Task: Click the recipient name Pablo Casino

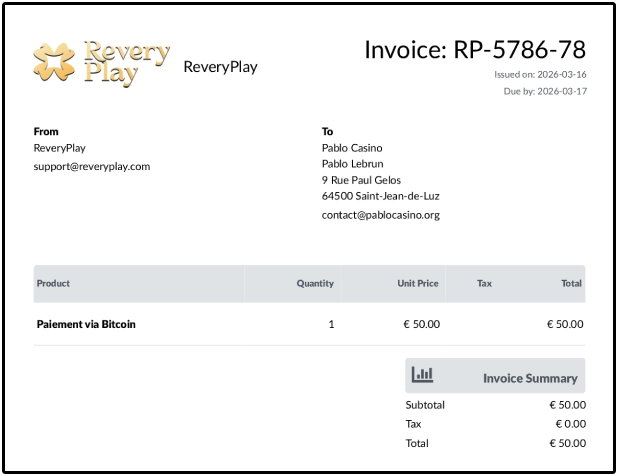Action: (352, 148)
